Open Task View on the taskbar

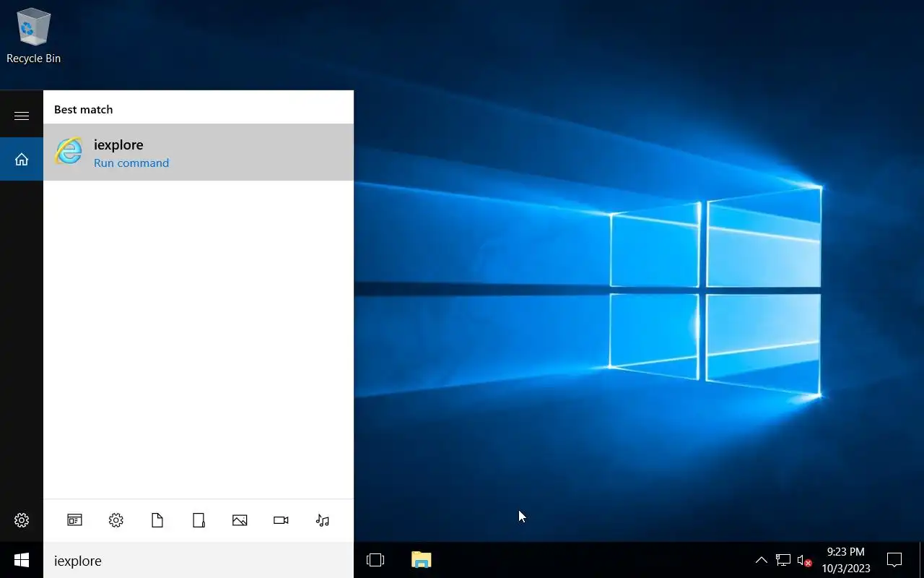pos(375,560)
